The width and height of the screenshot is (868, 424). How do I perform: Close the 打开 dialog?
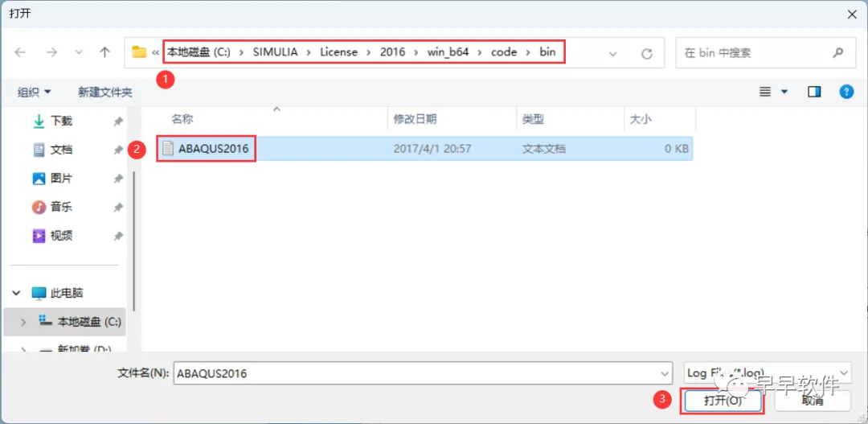tap(853, 14)
